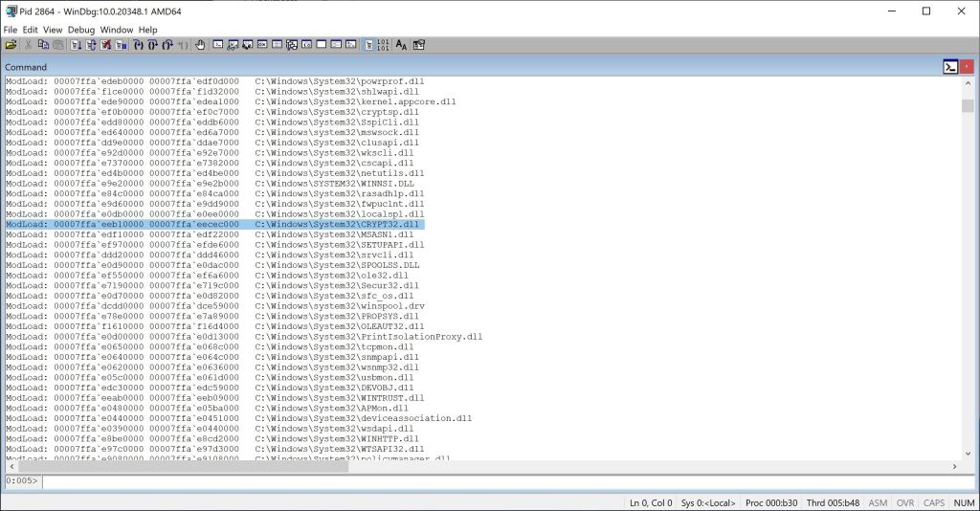This screenshot has height=511, width=980.
Task: Click the hand-shaped breakpoint icon
Action: click(200, 45)
